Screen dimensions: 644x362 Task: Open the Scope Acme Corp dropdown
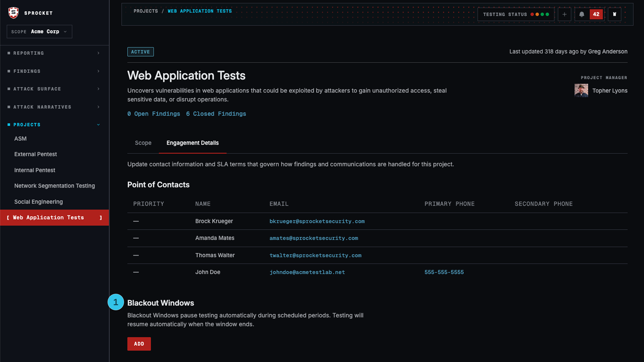40,32
